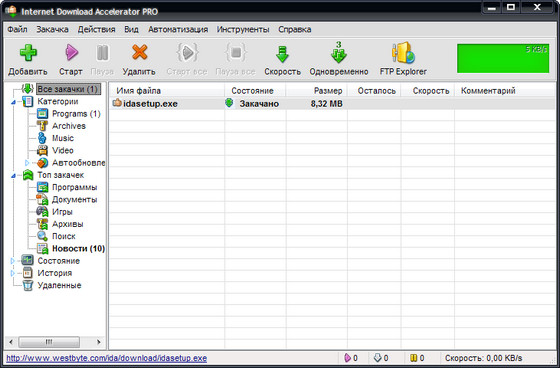Select the idasetup.exe download row
The height and width of the screenshot is (368, 560).
click(x=332, y=104)
